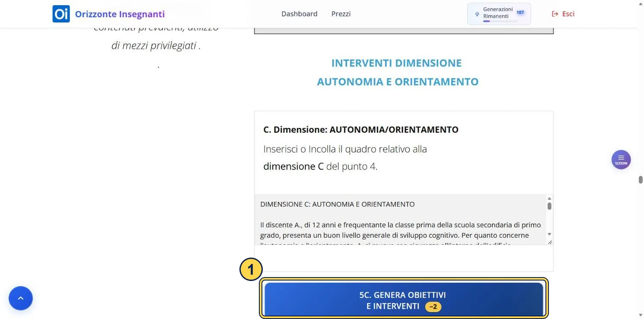Click the 'Inserisci o Incolla il quadro' instruction text
Screen dimensions: 644x319
click(345, 158)
